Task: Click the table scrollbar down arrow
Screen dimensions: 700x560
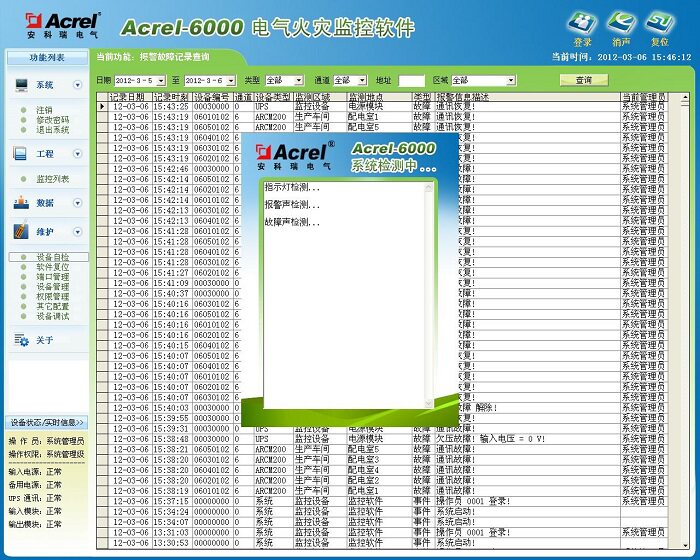Action: click(685, 545)
